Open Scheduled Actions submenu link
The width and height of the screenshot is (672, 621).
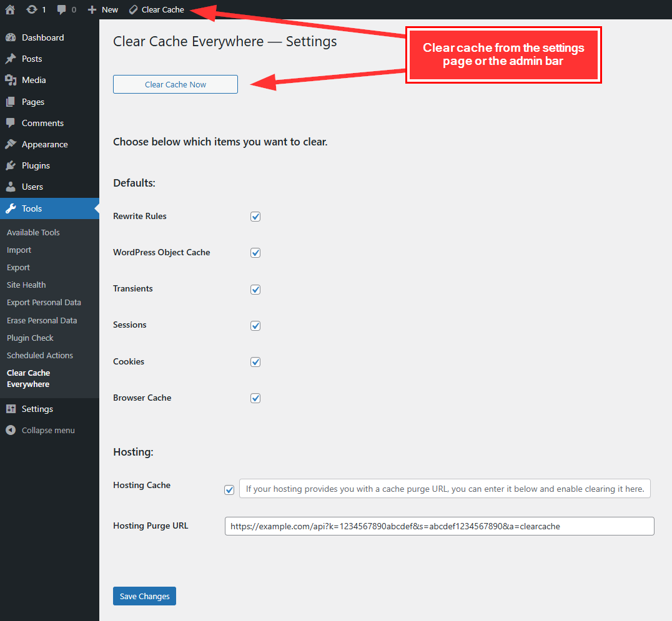coord(41,356)
